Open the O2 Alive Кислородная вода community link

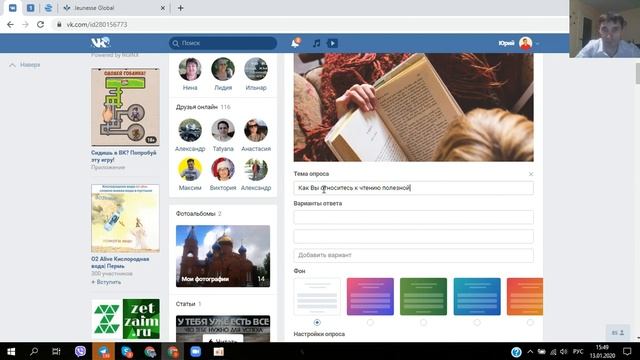(x=120, y=262)
